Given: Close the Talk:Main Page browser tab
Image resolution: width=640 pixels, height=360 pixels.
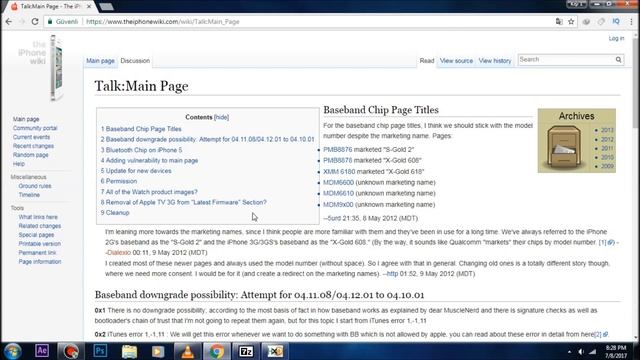Looking at the screenshot, I should point(89,7).
